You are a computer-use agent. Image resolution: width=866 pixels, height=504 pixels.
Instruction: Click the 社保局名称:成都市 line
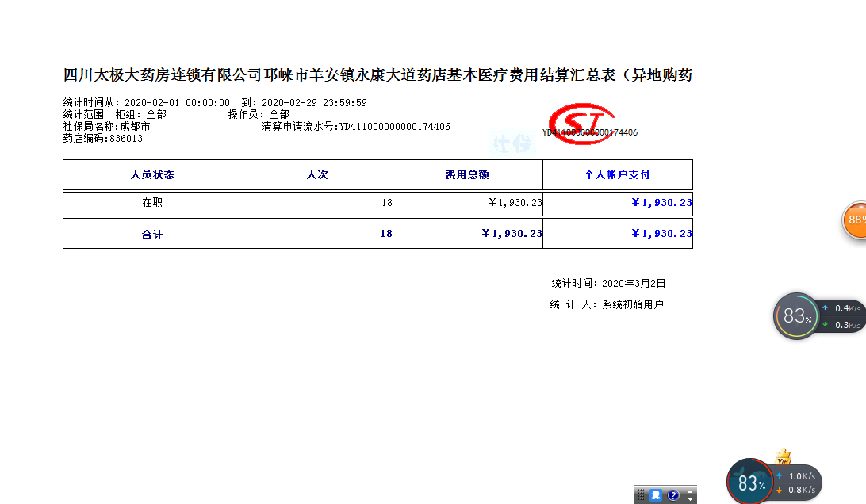click(x=106, y=127)
